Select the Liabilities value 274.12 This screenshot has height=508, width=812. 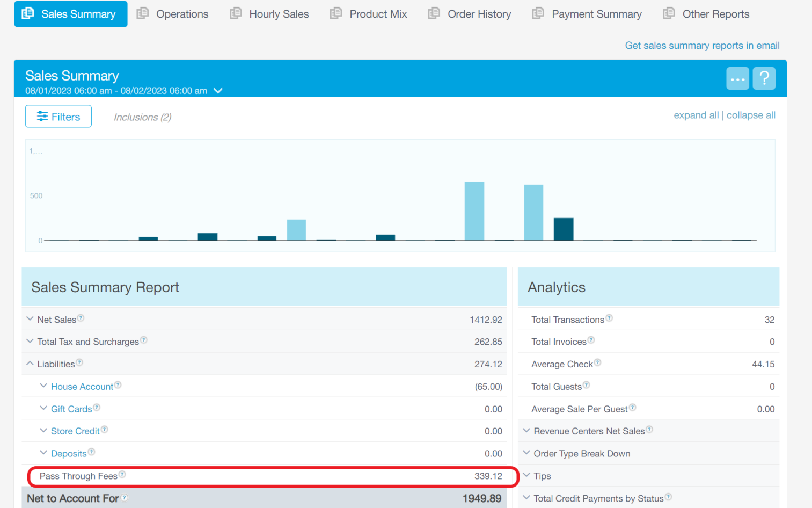[x=488, y=364]
